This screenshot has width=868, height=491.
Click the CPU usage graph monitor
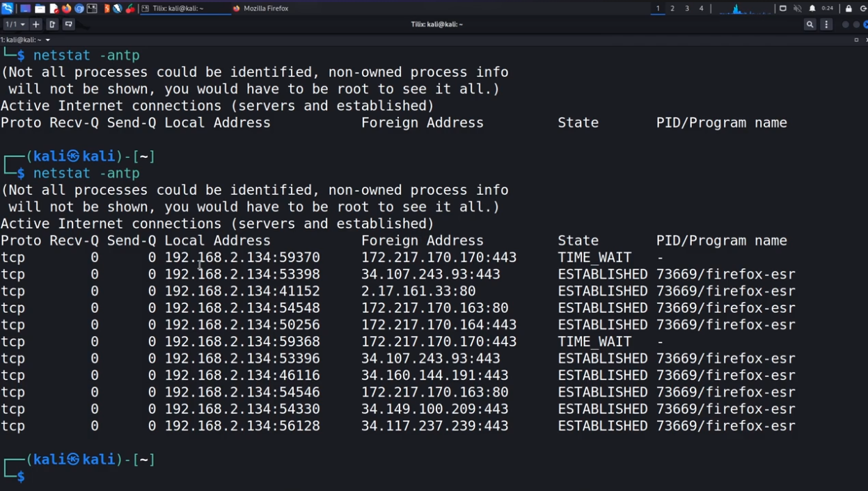(745, 8)
